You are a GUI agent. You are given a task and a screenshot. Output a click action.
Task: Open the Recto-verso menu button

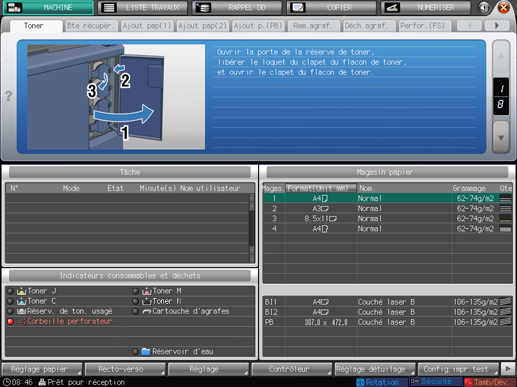point(125,369)
